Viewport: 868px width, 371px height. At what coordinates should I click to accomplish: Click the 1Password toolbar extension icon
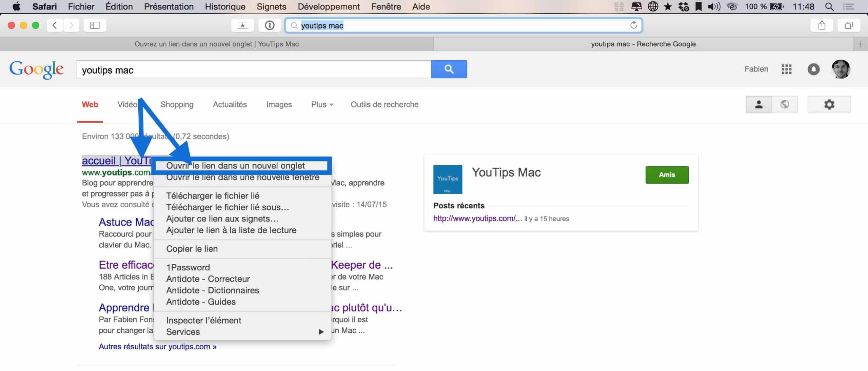coord(270,25)
